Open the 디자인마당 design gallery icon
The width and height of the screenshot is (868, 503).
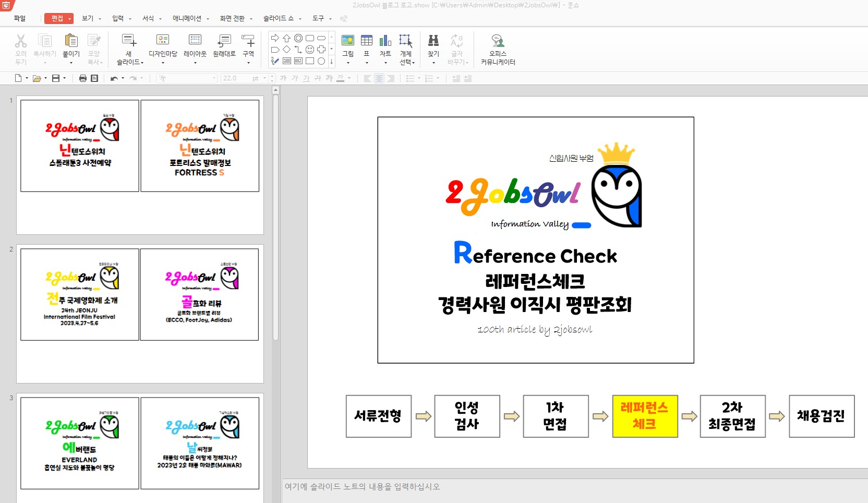tap(163, 40)
